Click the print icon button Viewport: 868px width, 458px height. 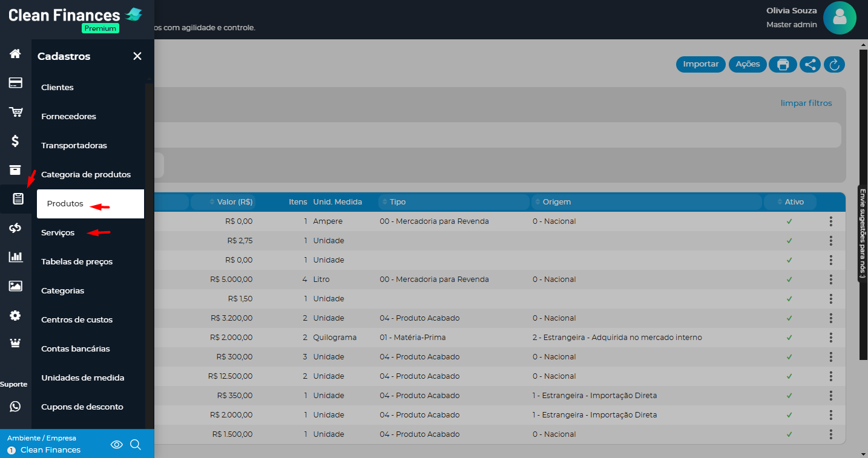coord(783,64)
